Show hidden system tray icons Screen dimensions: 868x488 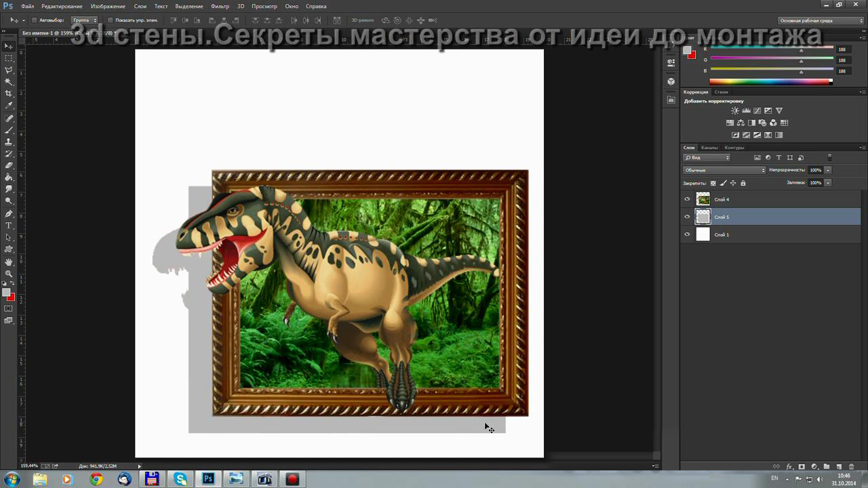click(x=789, y=479)
